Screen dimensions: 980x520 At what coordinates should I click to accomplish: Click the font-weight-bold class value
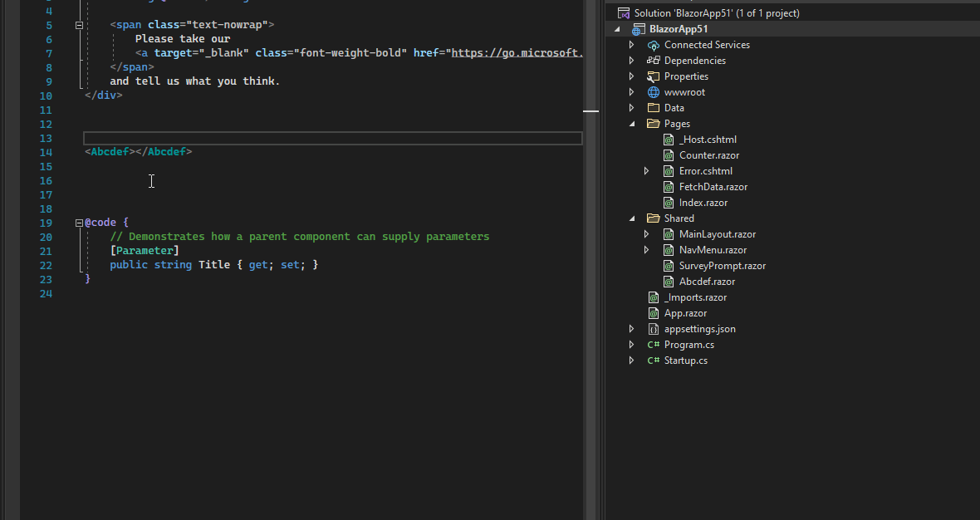coord(350,53)
